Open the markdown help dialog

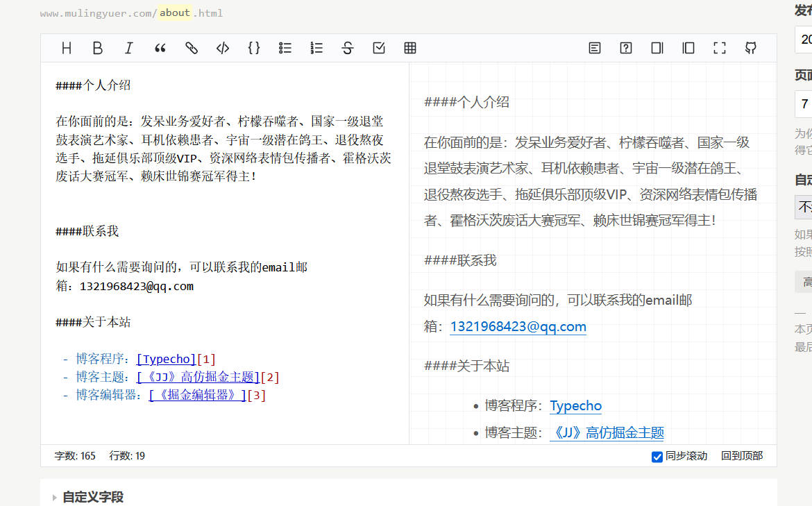(x=625, y=48)
